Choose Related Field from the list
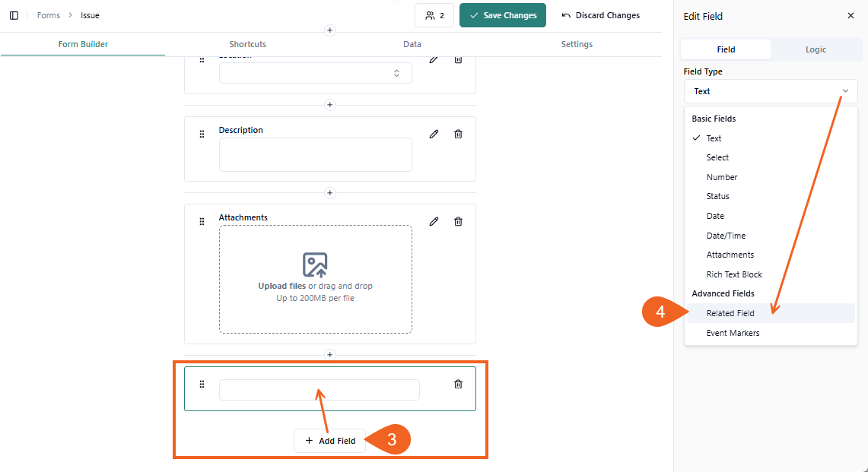This screenshot has width=868, height=472. click(x=730, y=313)
